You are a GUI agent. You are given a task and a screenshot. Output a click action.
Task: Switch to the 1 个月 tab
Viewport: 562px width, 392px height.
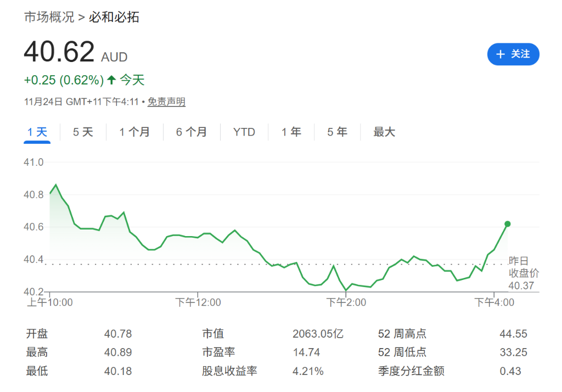click(134, 132)
